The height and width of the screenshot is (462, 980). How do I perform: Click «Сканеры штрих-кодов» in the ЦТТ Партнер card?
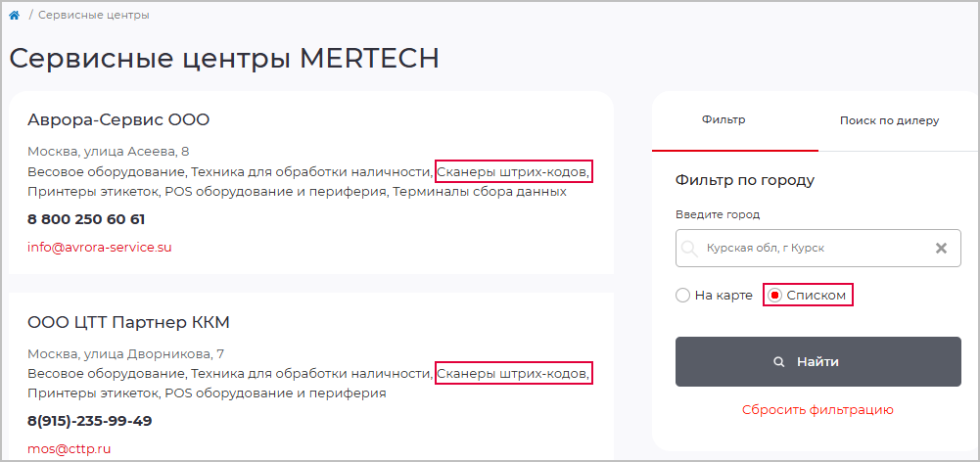tap(514, 374)
